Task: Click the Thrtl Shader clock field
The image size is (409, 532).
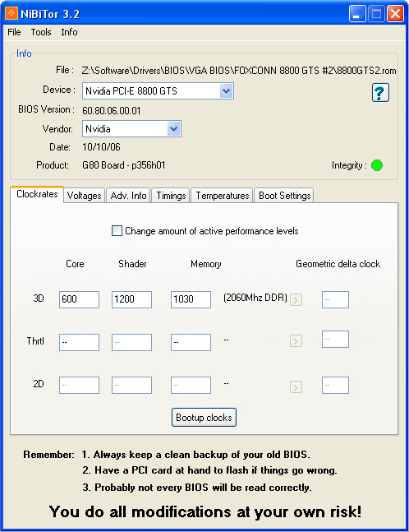Action: click(131, 342)
